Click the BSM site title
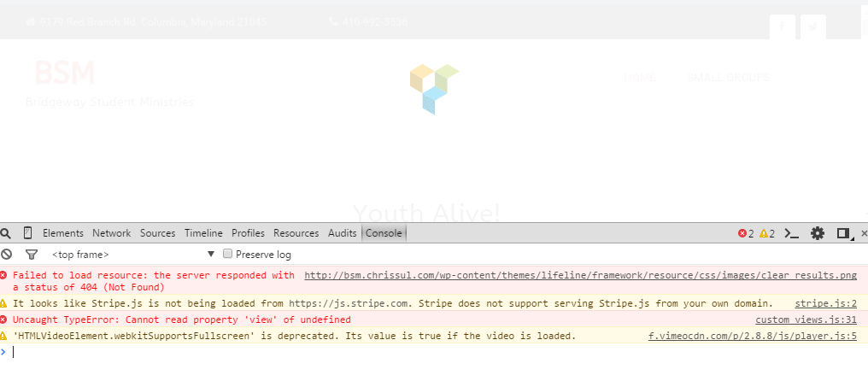The image size is (868, 381). 65,73
